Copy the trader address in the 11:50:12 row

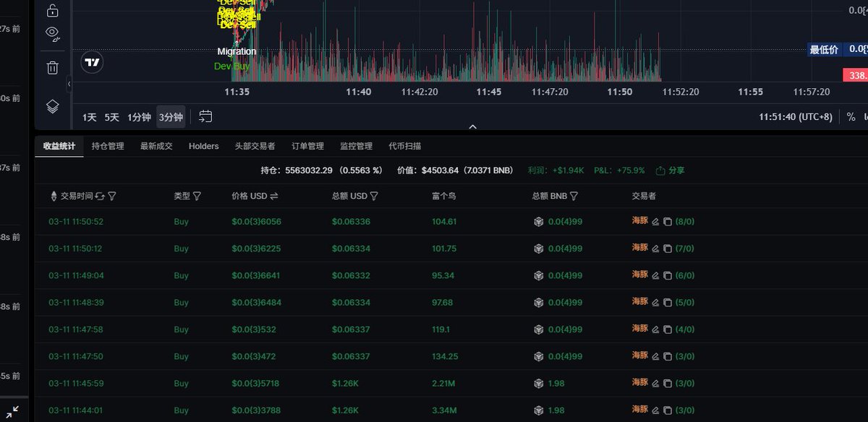tap(668, 249)
